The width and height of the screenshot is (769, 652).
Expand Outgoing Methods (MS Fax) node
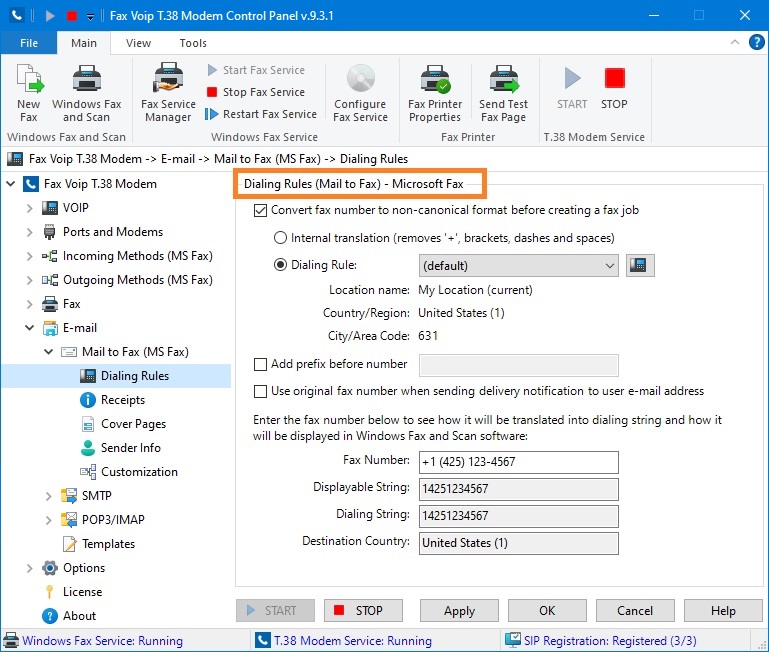pos(29,280)
